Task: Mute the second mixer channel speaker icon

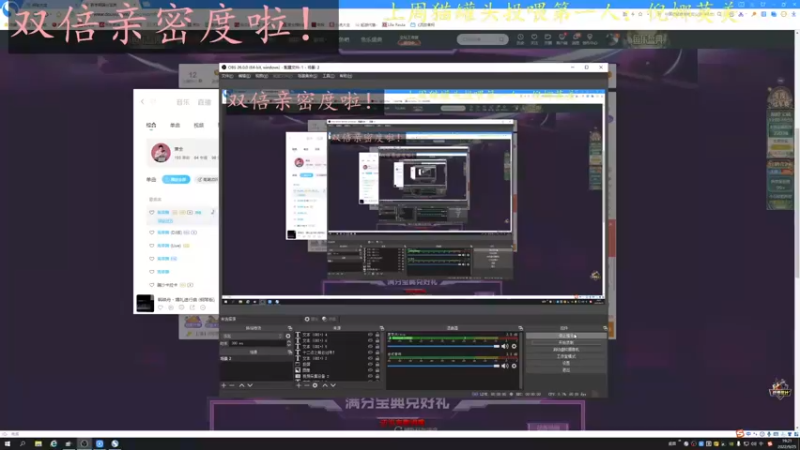Action: [505, 366]
